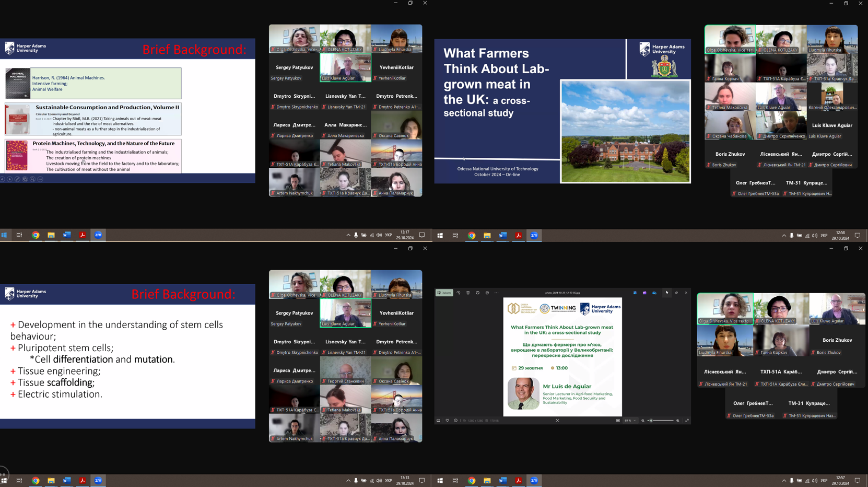Image resolution: width=868 pixels, height=487 pixels.
Task: Print the flyer photo from Photos toolbar
Action: (x=477, y=293)
